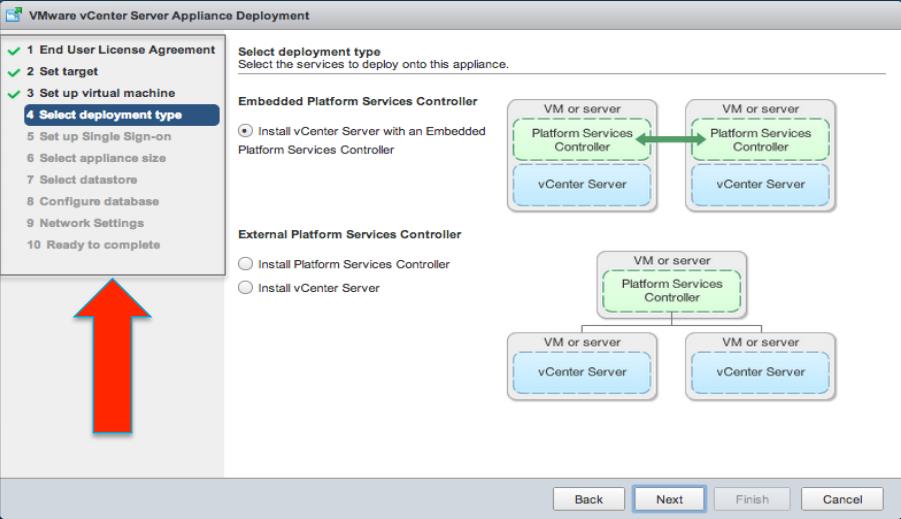
Task: Click the vCenter appliance icon in title bar
Action: 14,15
